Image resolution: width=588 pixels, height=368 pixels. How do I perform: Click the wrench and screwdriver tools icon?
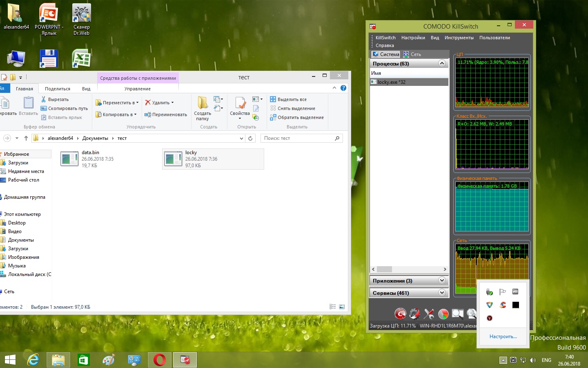pos(429,314)
